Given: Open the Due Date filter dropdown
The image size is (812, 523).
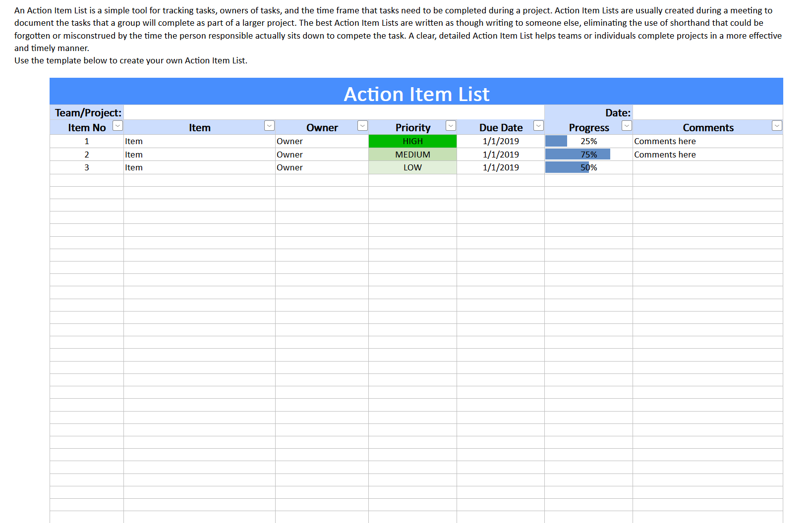Looking at the screenshot, I should (x=538, y=126).
